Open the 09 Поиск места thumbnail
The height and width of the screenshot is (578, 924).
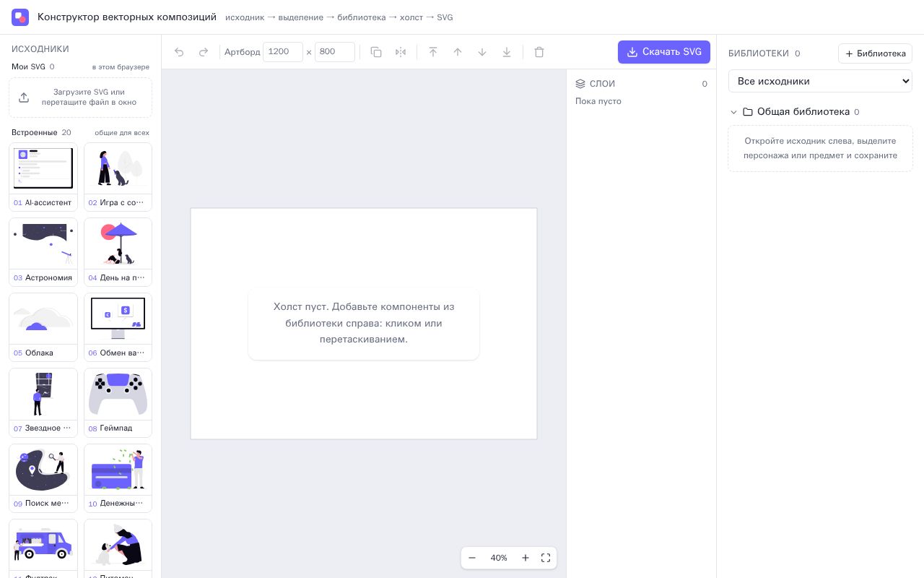(43, 478)
